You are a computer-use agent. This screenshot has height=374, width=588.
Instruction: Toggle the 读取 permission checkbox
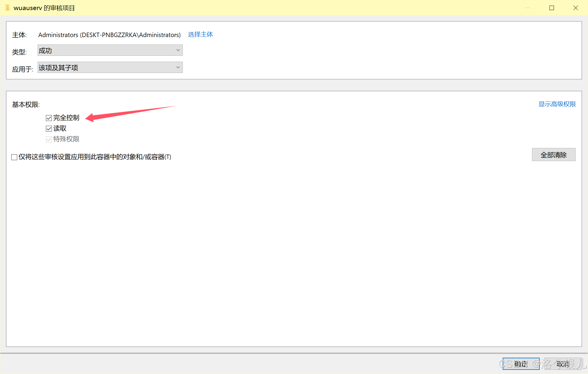(x=49, y=129)
